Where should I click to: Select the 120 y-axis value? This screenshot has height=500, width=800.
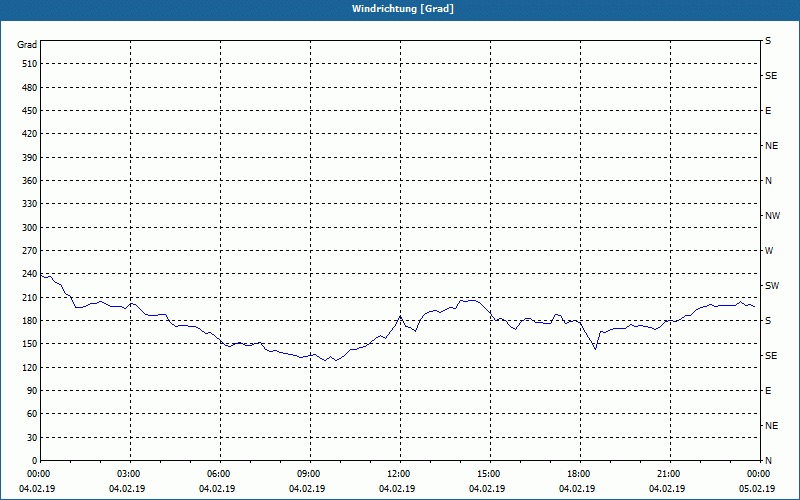click(x=30, y=367)
